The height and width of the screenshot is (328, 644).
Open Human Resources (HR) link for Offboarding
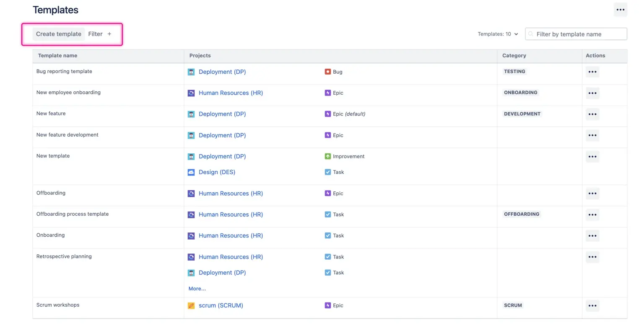[231, 194]
